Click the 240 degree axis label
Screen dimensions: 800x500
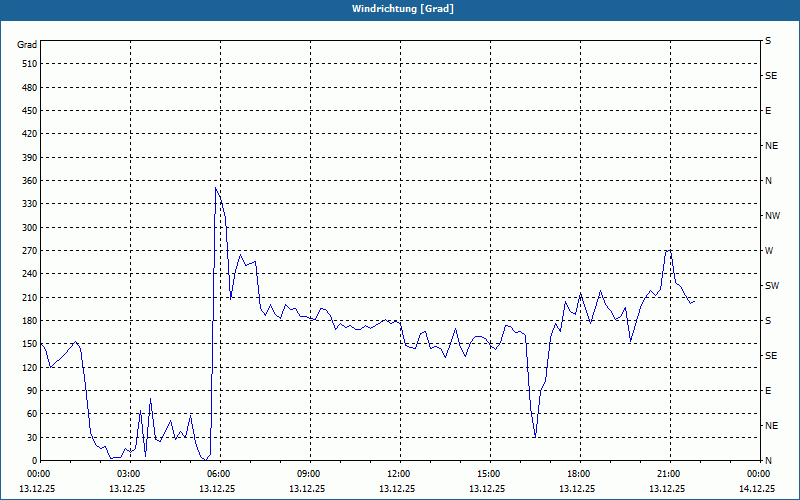coord(29,274)
